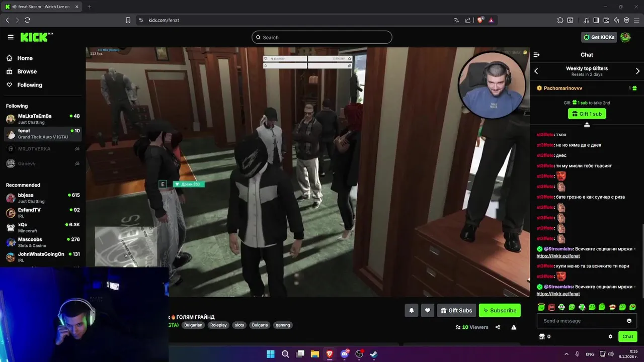Collapse the top gifters panel
Image resolution: width=644 pixels, height=362 pixels.
click(x=587, y=125)
